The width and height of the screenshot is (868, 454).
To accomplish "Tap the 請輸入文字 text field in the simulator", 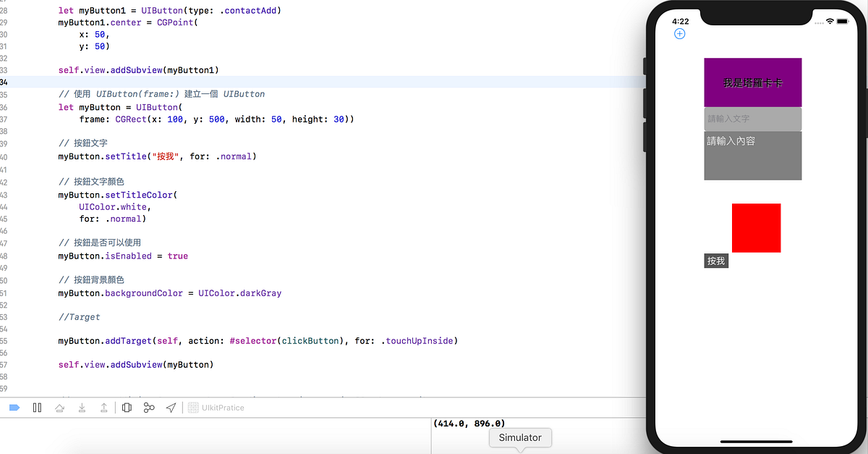I will (x=752, y=119).
